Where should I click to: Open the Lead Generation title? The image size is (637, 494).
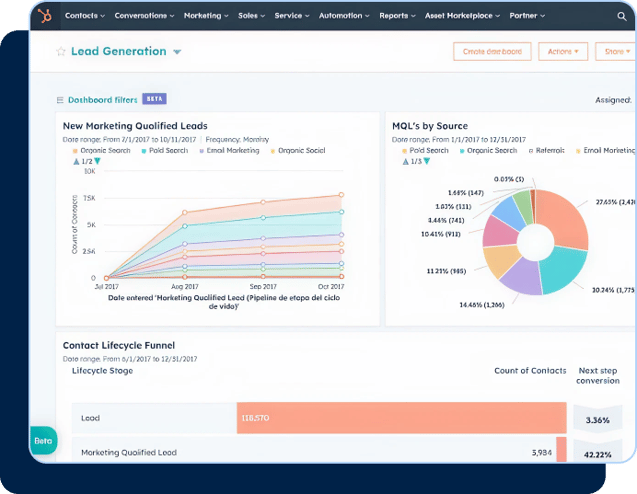pyautogui.click(x=119, y=51)
